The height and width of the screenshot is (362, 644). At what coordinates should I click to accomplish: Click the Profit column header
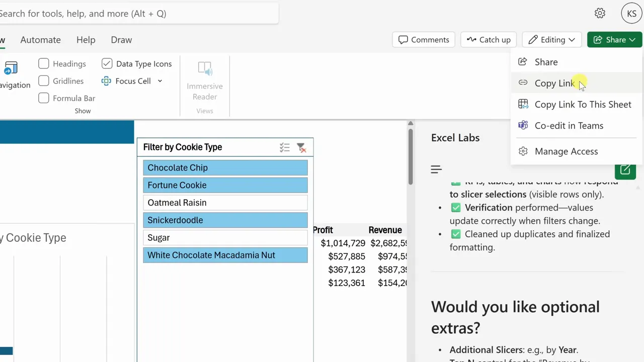(323, 230)
